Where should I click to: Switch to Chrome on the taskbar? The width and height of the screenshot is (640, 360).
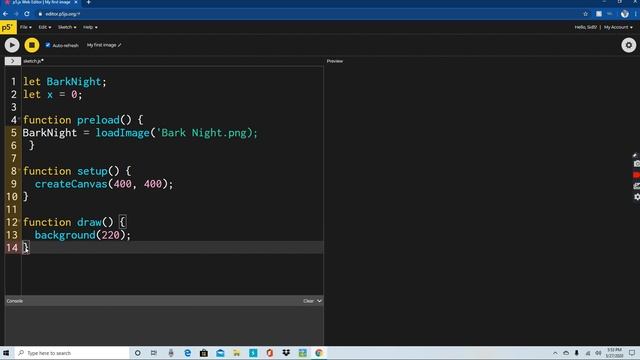(x=319, y=353)
